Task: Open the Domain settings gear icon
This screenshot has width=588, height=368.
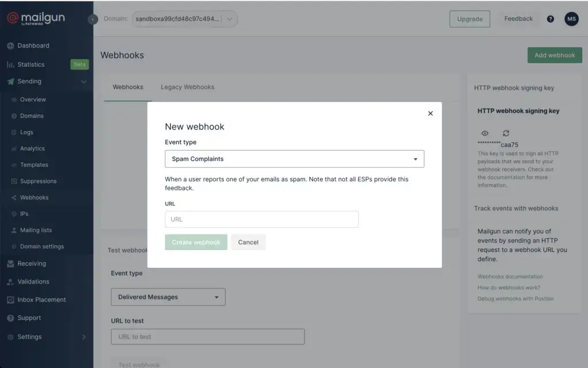Action: tap(14, 247)
